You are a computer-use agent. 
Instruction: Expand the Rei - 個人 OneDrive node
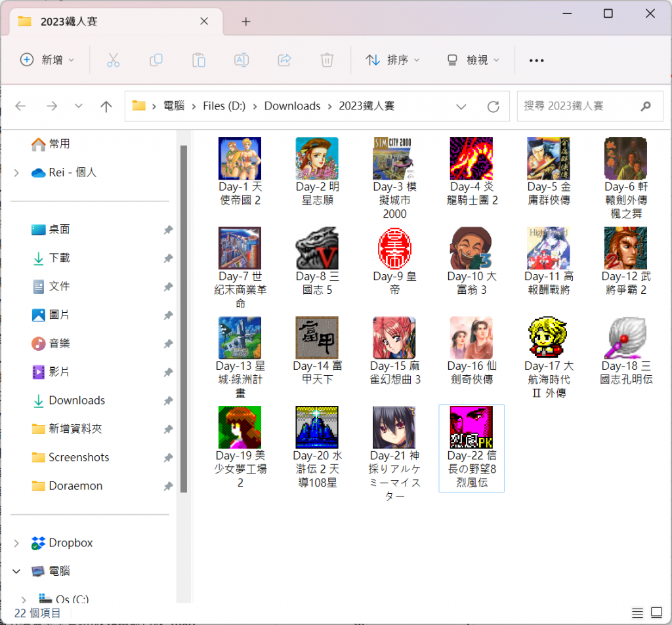click(16, 173)
